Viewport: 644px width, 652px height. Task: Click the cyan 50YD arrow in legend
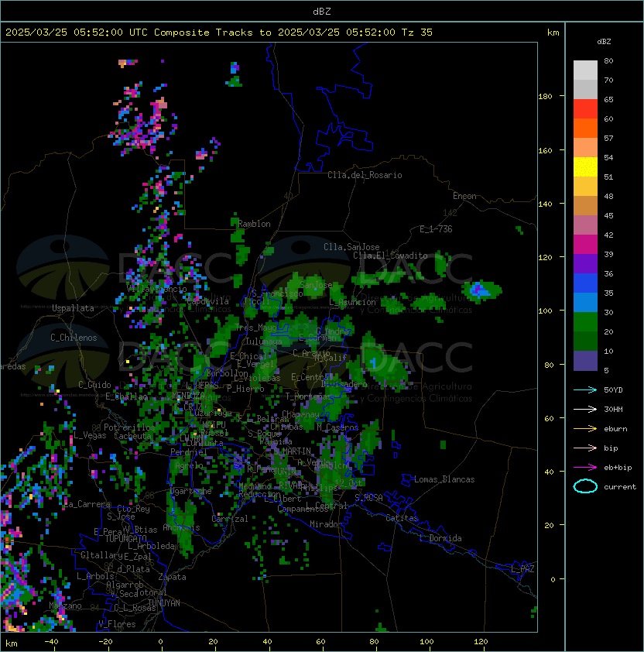pyautogui.click(x=585, y=390)
